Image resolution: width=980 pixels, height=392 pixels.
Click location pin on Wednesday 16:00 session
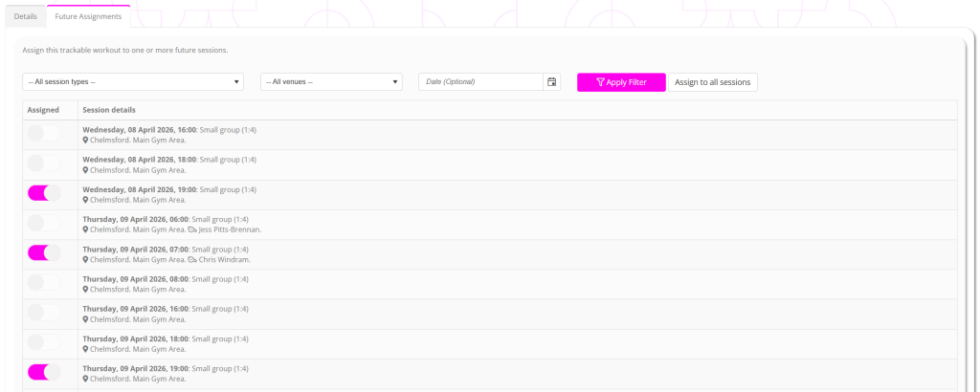tap(85, 140)
